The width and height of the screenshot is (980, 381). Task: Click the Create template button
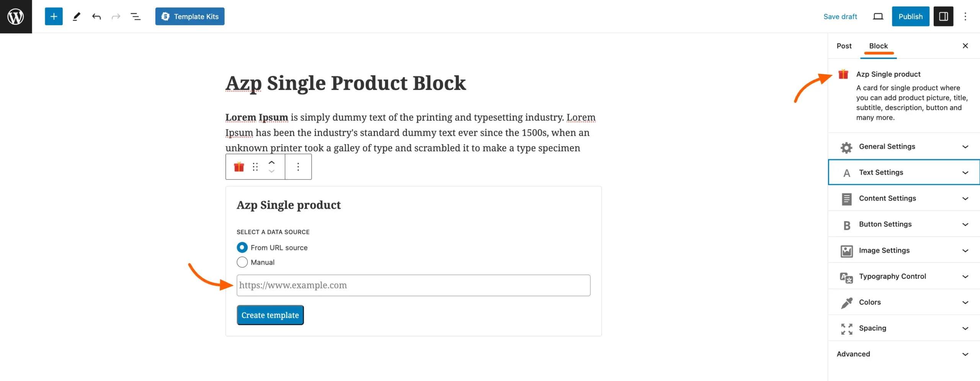(x=270, y=315)
